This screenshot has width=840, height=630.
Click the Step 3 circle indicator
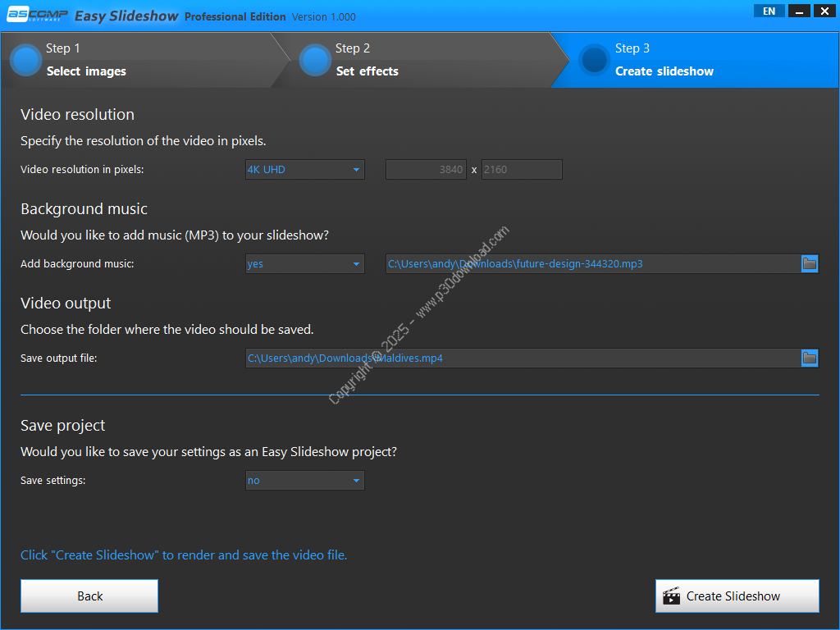593,60
